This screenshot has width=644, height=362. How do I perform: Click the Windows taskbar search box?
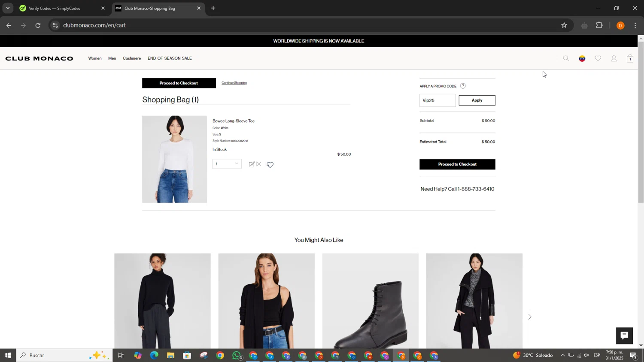point(64,356)
